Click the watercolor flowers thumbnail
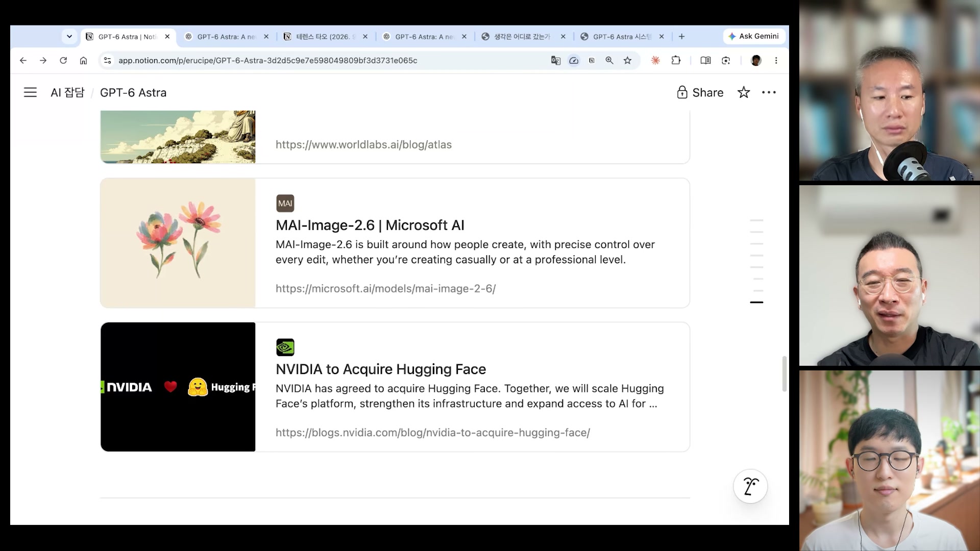This screenshot has width=980, height=551. [x=178, y=243]
